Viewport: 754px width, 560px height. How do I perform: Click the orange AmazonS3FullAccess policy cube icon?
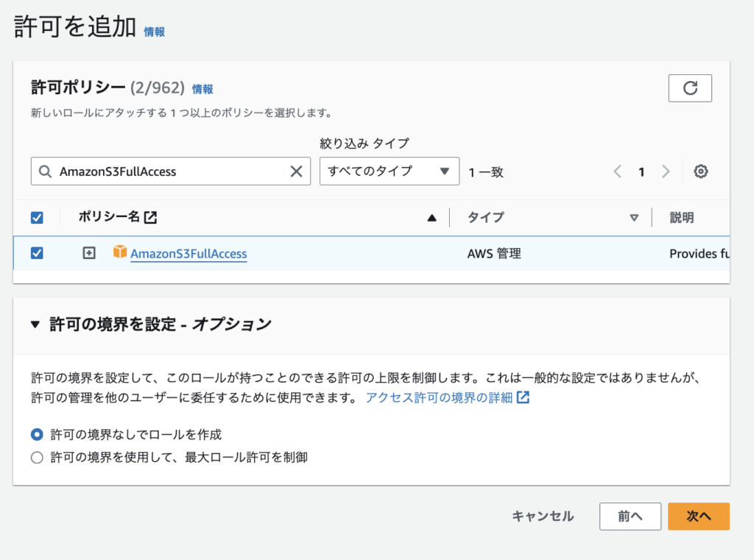click(120, 252)
